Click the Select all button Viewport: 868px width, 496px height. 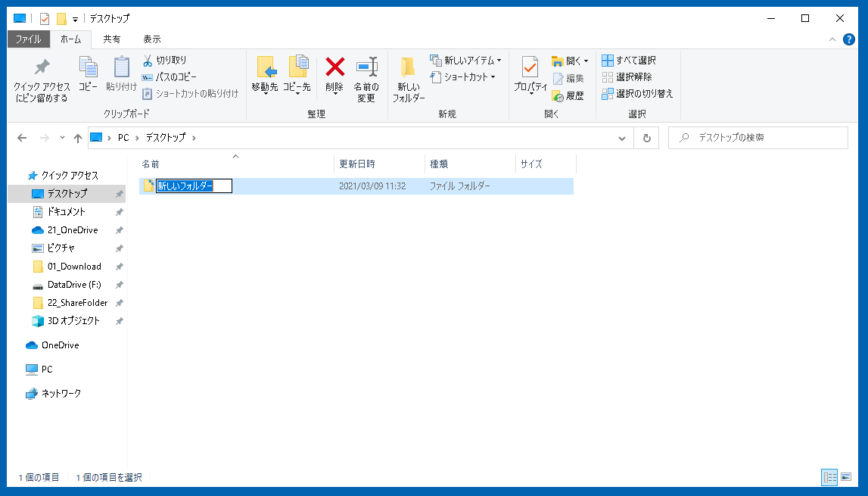pos(629,60)
